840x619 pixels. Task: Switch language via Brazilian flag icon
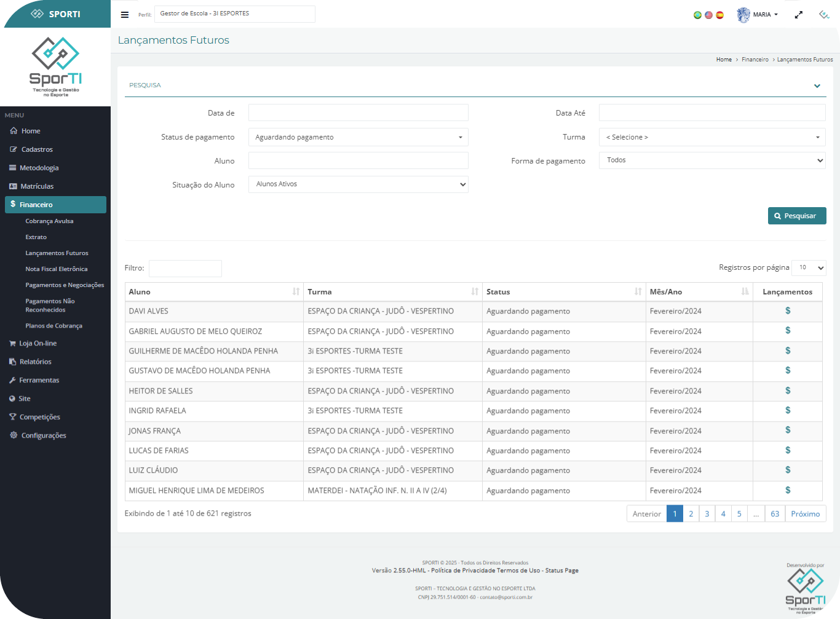(697, 15)
